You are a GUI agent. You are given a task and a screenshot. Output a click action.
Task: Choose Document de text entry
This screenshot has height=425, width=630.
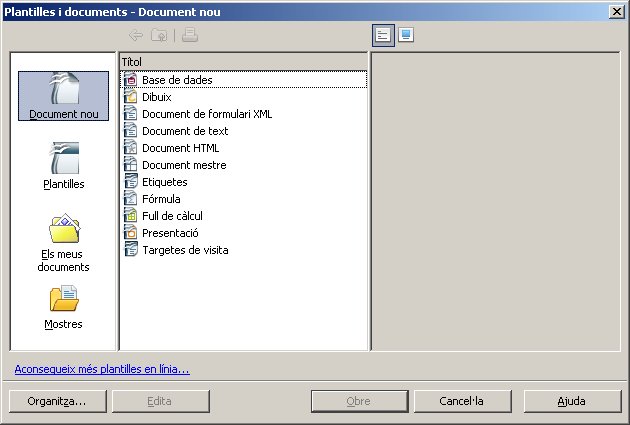[184, 131]
